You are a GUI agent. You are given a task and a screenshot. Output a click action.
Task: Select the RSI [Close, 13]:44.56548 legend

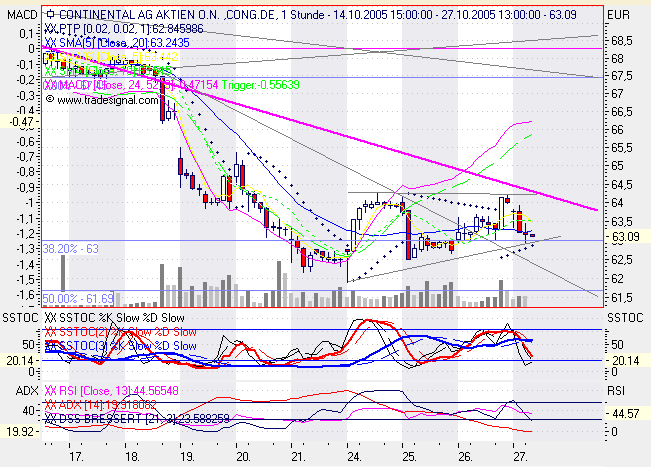112,391
